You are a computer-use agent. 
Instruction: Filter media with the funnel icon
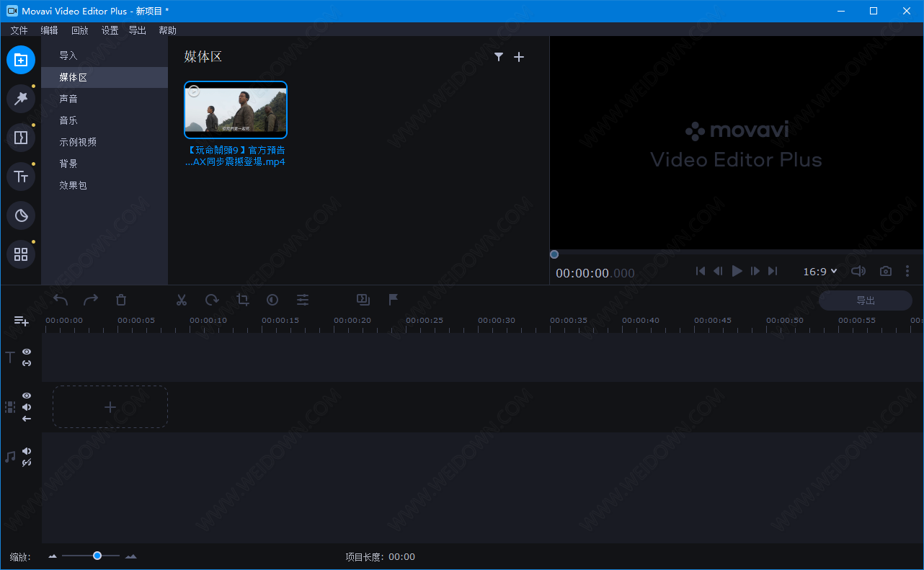pyautogui.click(x=499, y=57)
